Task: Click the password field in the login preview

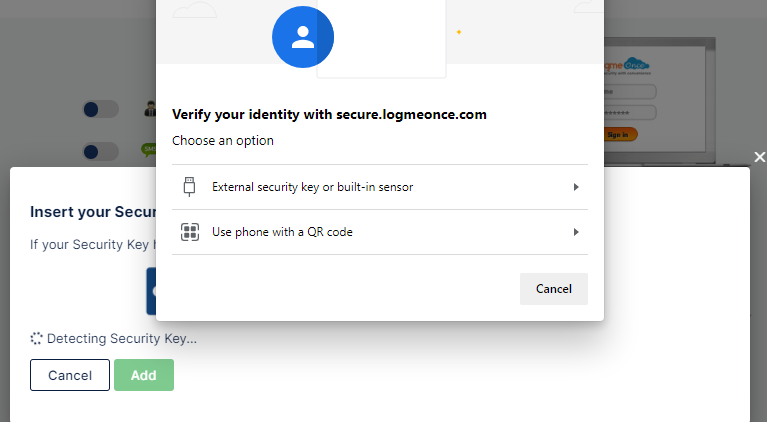Action: 630,112
